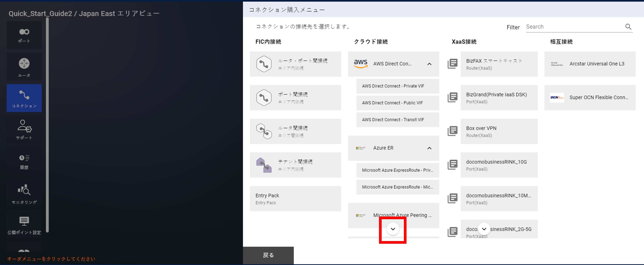Choose ルータ・ポート間接続 connection option
Viewport: 644px width, 265px height.
(x=295, y=64)
